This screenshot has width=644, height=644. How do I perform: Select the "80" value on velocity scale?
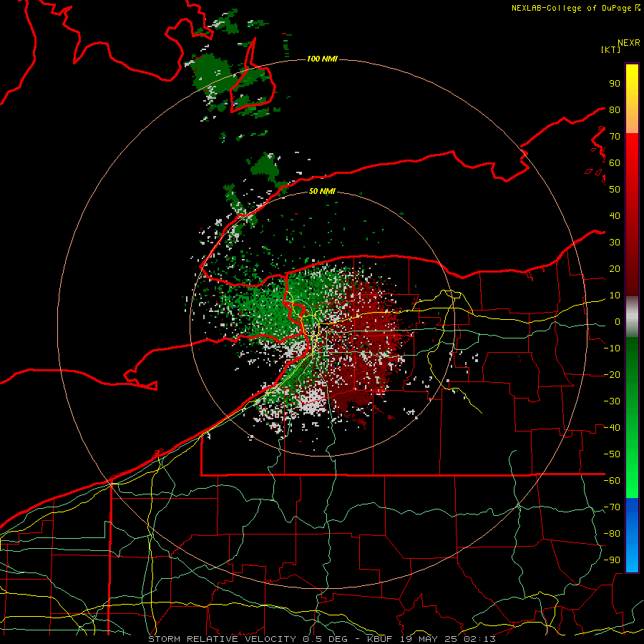click(x=615, y=109)
